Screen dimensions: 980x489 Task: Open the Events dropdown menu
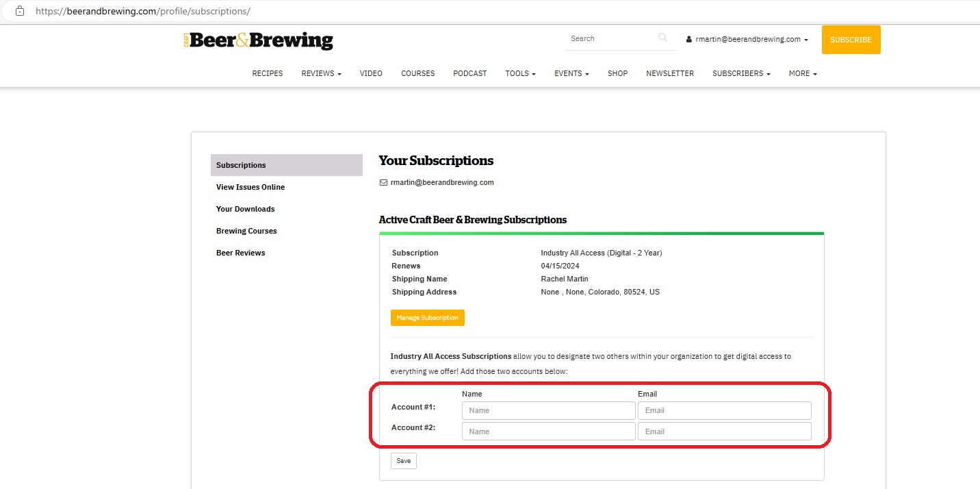(x=571, y=73)
